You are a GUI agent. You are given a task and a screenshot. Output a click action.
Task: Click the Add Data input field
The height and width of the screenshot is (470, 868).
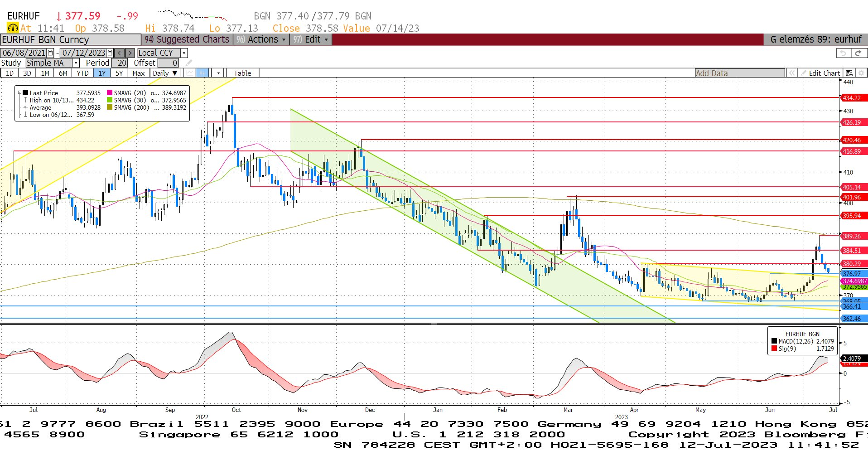740,73
